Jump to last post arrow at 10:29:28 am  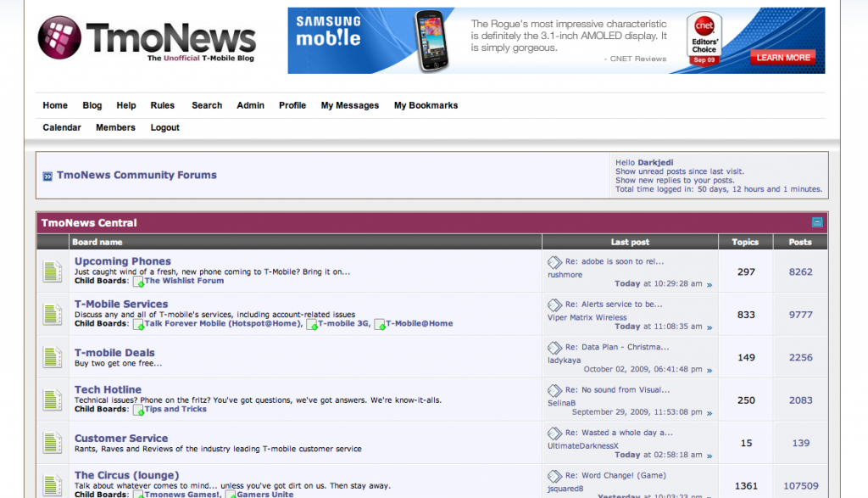[709, 285]
